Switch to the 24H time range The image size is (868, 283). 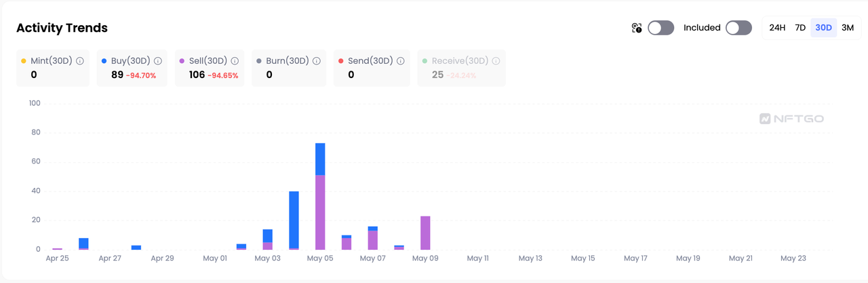click(x=777, y=28)
